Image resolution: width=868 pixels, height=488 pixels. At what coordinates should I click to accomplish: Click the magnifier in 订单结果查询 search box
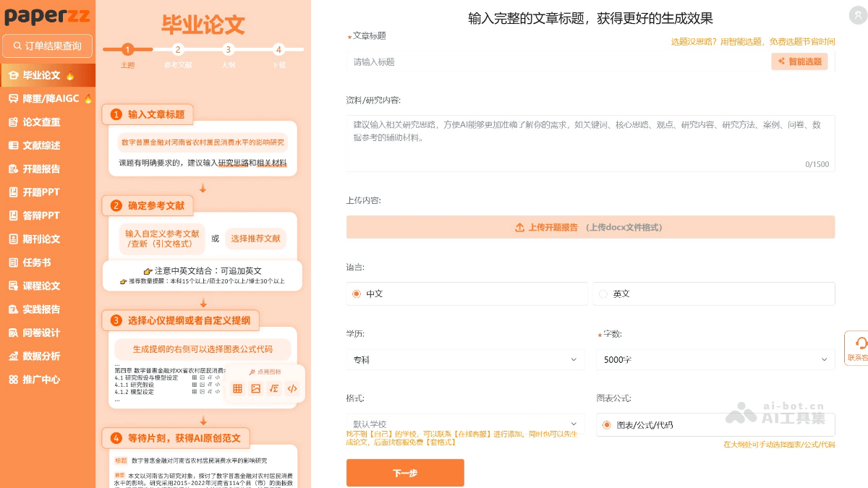[16, 46]
